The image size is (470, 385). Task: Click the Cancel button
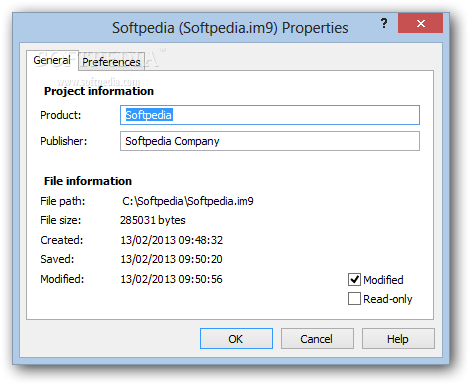(317, 339)
